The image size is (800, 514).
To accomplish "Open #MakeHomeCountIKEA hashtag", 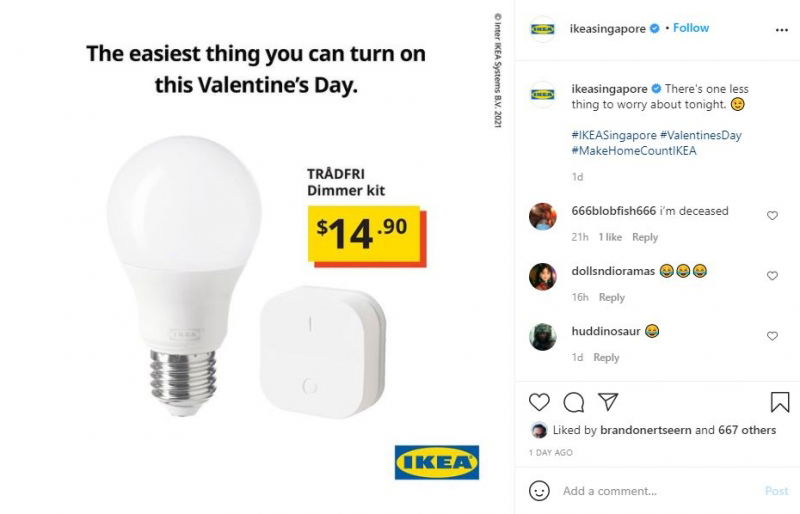I will point(634,151).
